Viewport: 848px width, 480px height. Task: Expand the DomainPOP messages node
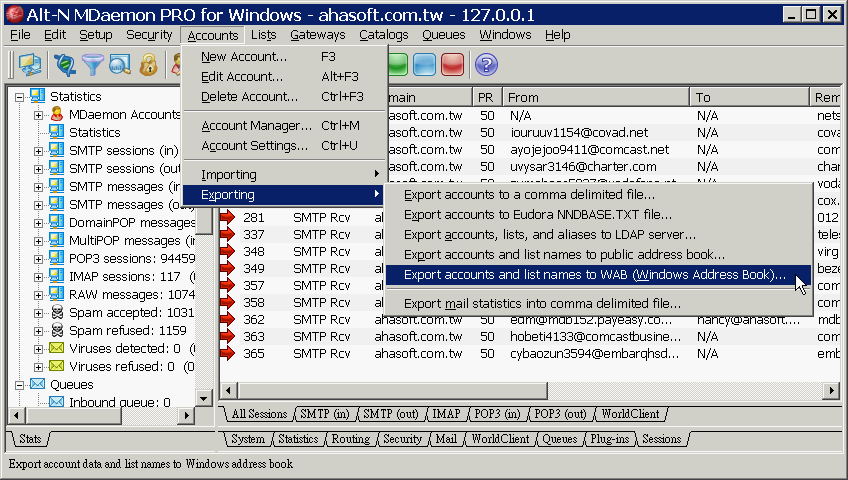38,223
